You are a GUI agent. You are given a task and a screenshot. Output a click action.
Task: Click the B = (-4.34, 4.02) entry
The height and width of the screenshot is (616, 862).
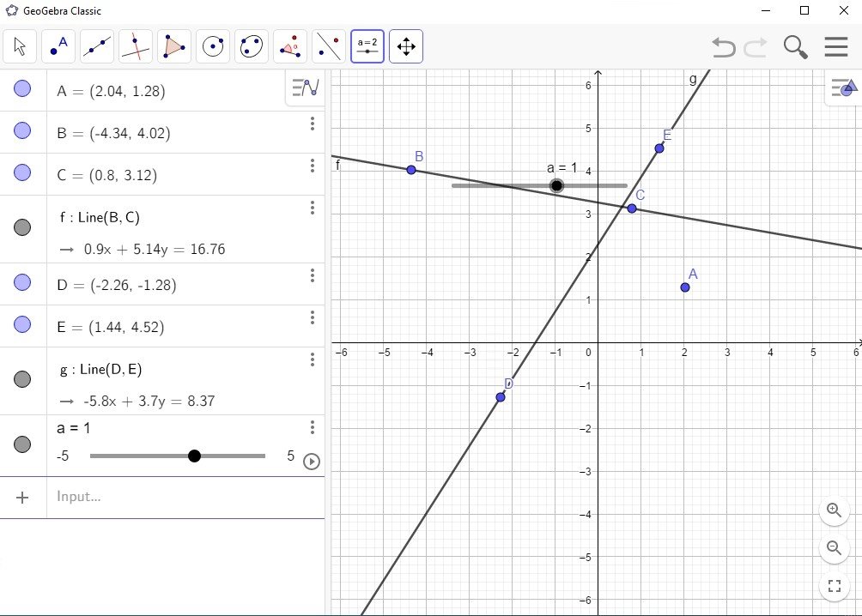[x=114, y=134]
